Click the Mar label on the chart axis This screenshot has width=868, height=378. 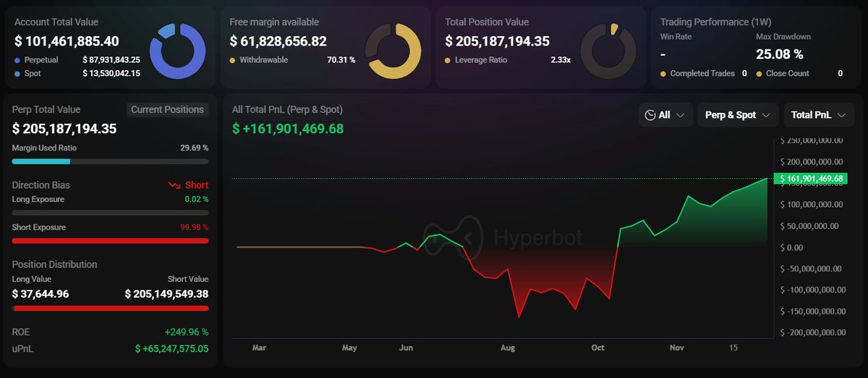tap(259, 348)
